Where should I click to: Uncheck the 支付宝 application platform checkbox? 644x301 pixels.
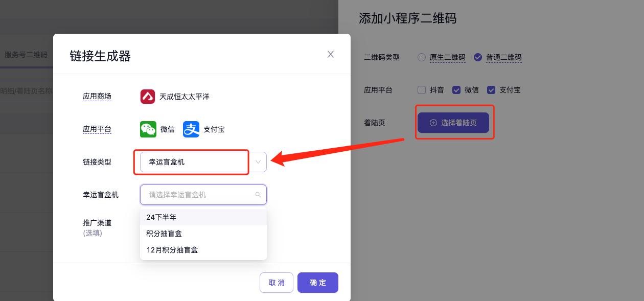pos(491,90)
